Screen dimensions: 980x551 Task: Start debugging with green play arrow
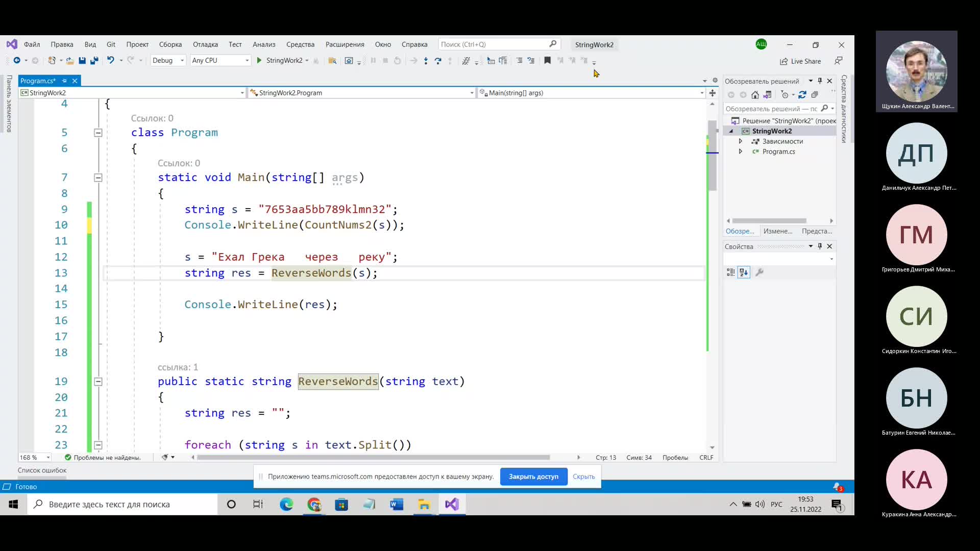pyautogui.click(x=259, y=60)
